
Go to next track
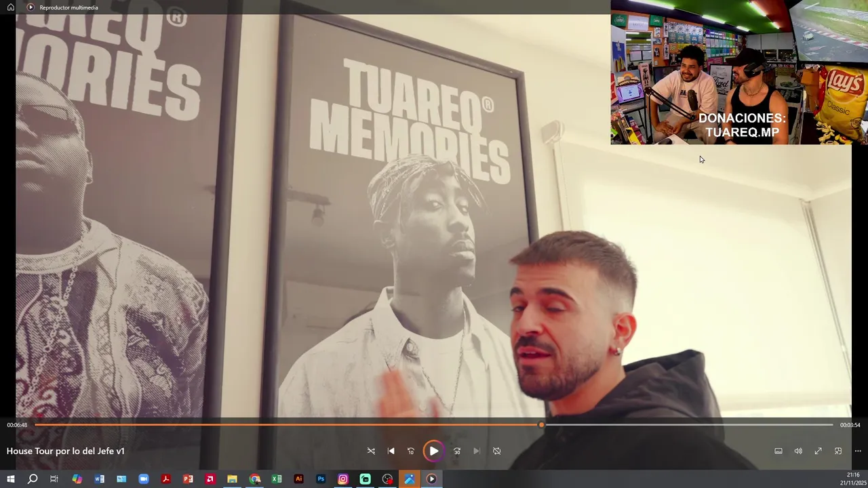pyautogui.click(x=477, y=451)
